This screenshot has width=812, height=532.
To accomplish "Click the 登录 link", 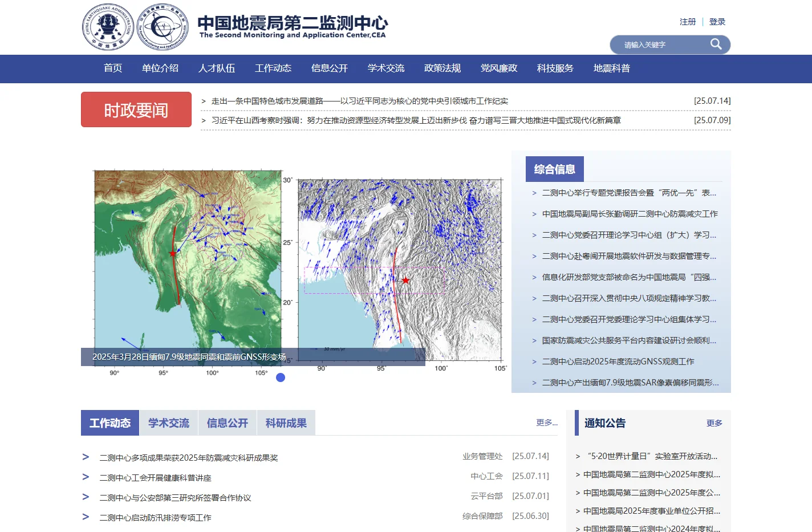I will (717, 22).
